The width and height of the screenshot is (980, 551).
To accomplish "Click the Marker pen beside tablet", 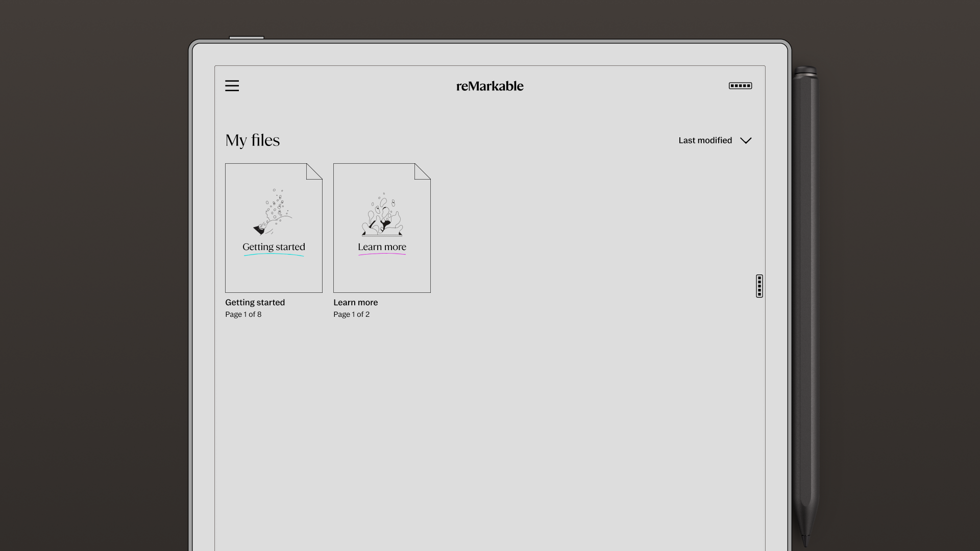I will click(x=805, y=306).
